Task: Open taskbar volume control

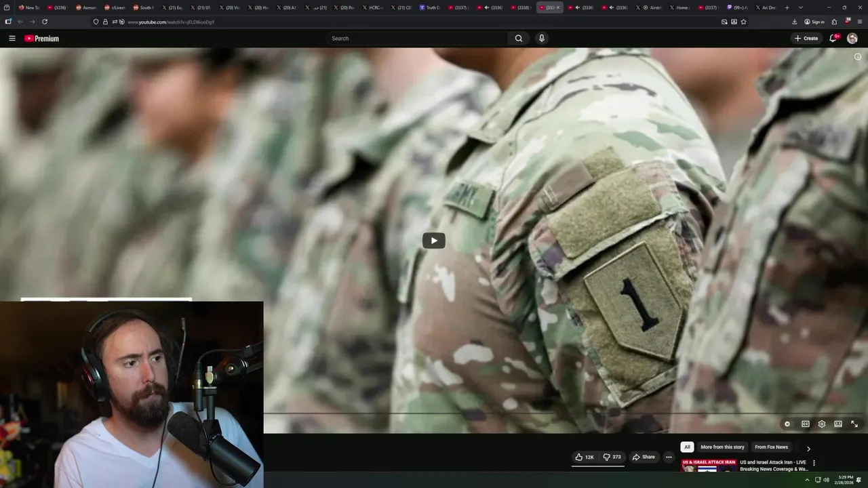Action: pyautogui.click(x=826, y=480)
